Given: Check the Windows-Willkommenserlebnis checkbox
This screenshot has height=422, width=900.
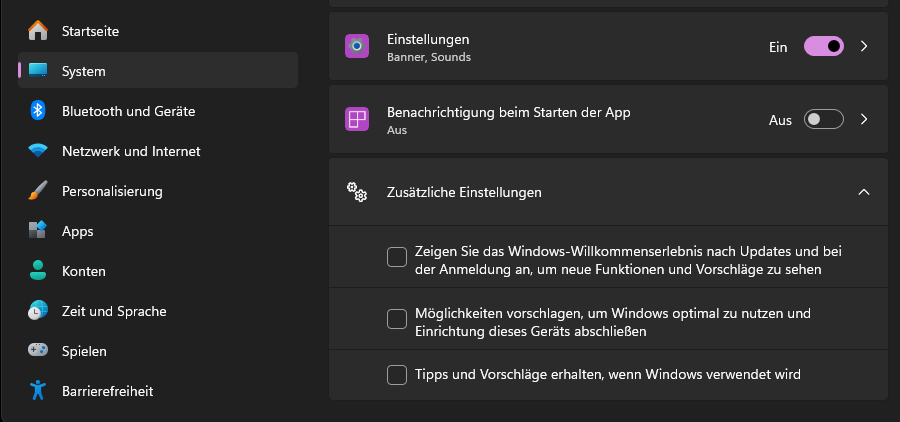Looking at the screenshot, I should (x=397, y=258).
